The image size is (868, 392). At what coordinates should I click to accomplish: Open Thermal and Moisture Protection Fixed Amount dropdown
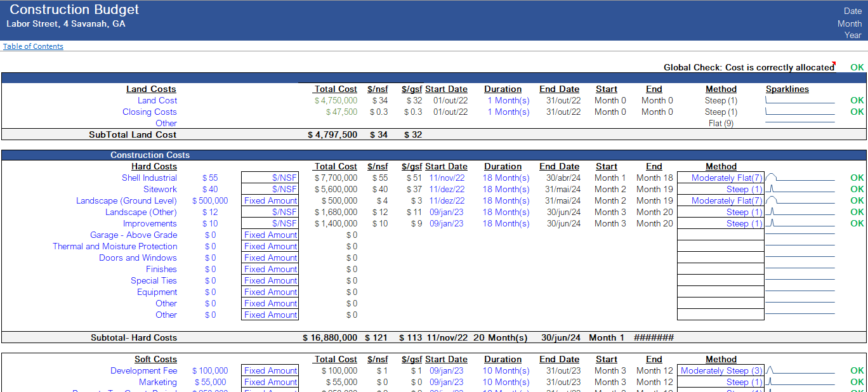270,247
